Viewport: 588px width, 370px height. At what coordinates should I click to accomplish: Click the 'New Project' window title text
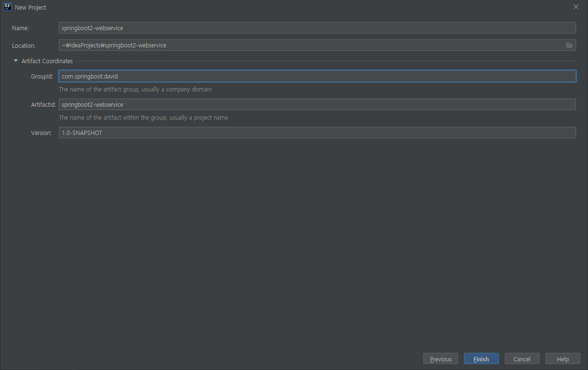31,8
